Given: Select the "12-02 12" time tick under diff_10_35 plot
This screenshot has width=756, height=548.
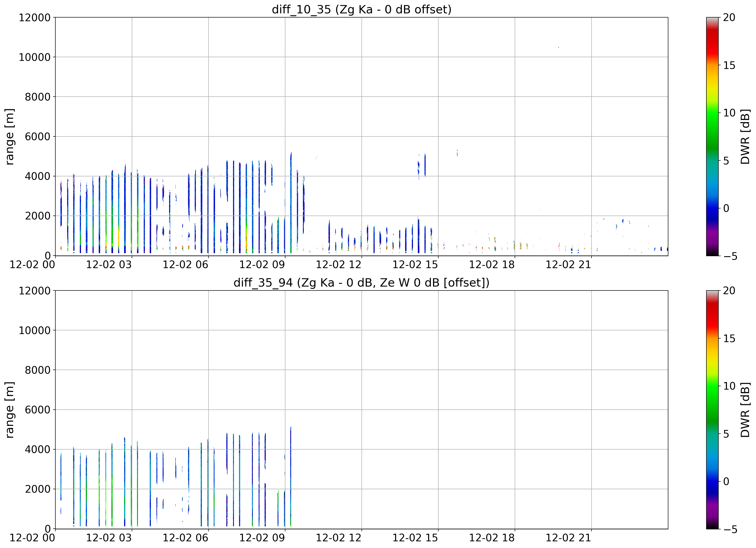Looking at the screenshot, I should 339,265.
